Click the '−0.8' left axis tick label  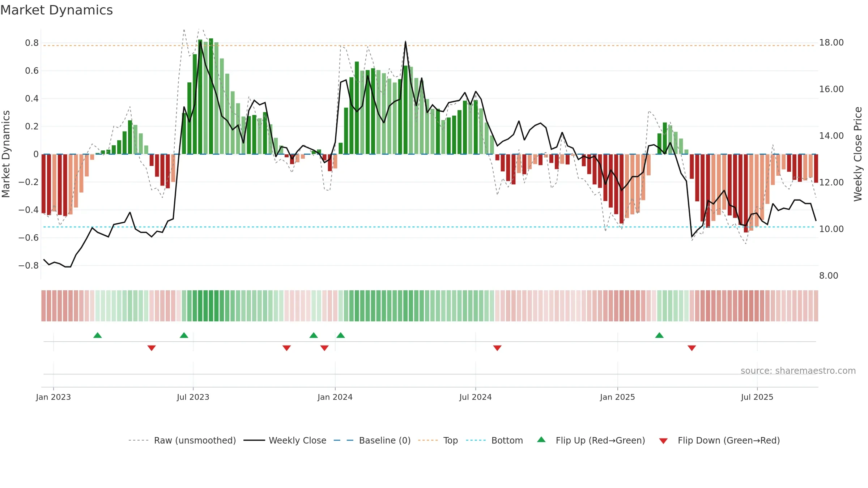[29, 266]
